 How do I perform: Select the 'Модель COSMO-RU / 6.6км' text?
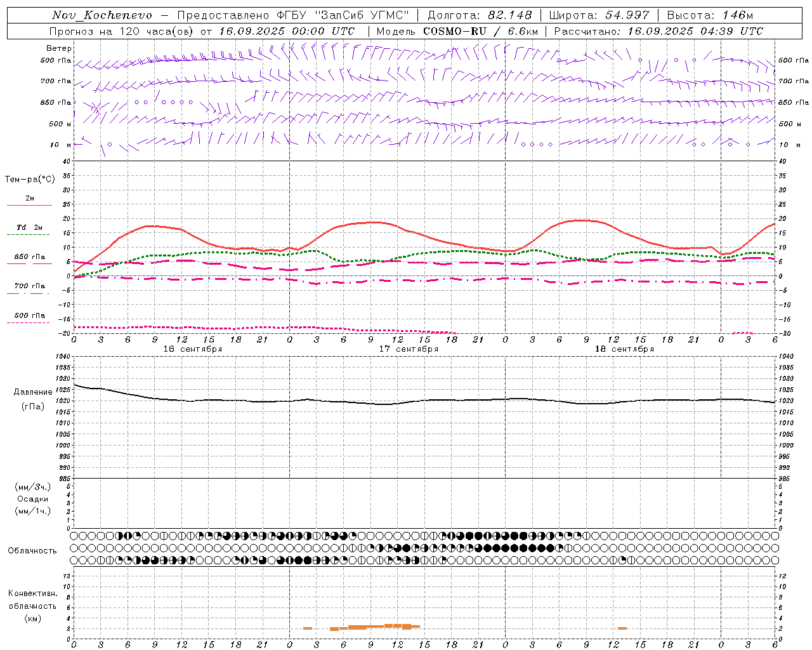tap(457, 31)
